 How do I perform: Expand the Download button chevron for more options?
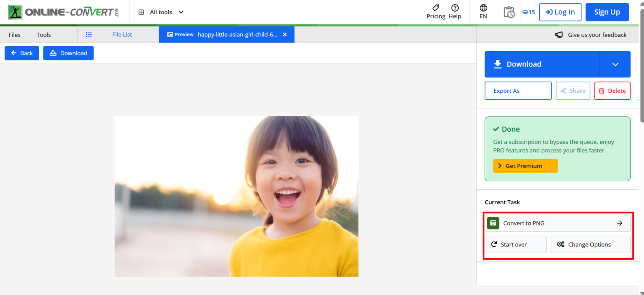click(615, 64)
